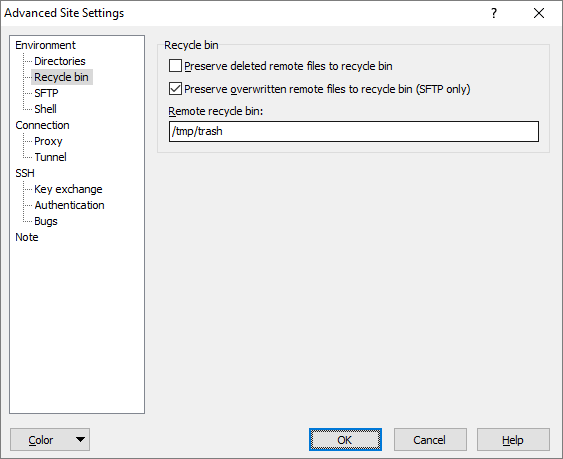The image size is (563, 459).
Task: Click the question mark help icon in title bar
Action: point(494,13)
